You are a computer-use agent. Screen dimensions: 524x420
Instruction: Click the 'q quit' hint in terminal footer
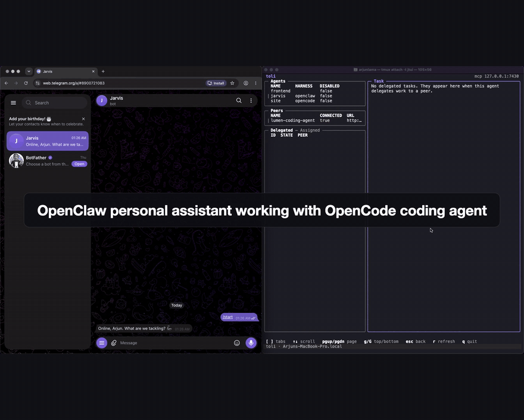pos(470,341)
